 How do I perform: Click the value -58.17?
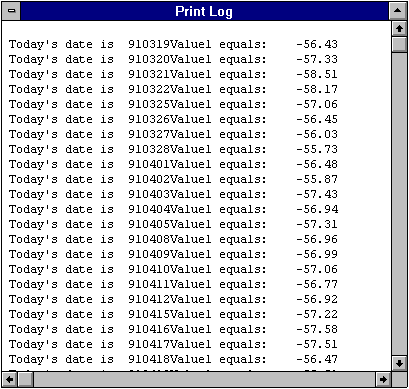coord(317,89)
